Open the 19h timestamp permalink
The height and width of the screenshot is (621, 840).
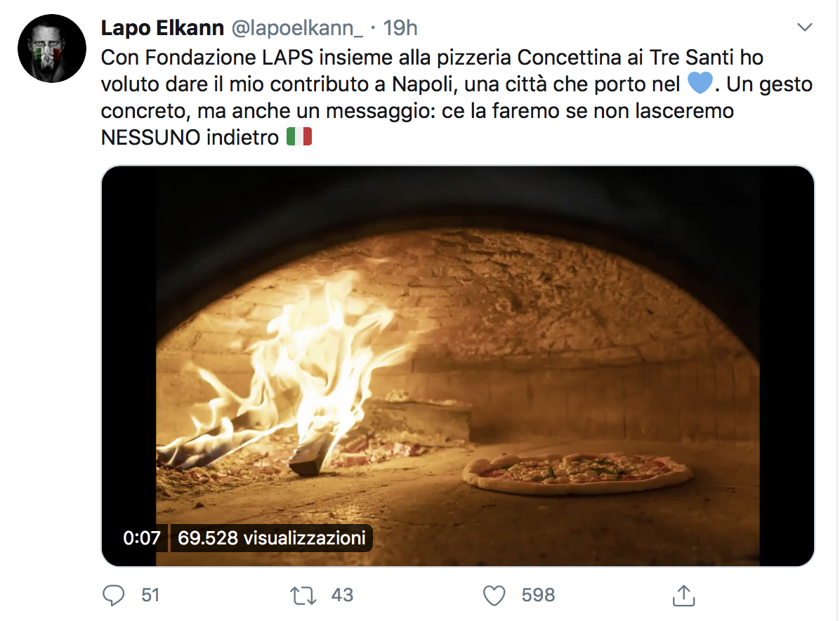coord(400,28)
